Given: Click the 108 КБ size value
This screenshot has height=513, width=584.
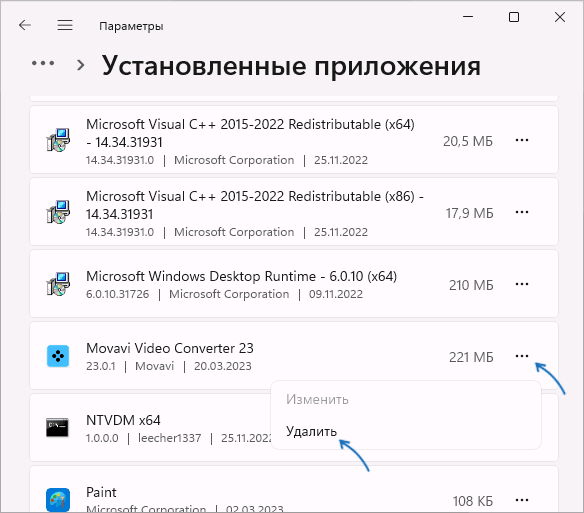Looking at the screenshot, I should tap(473, 501).
